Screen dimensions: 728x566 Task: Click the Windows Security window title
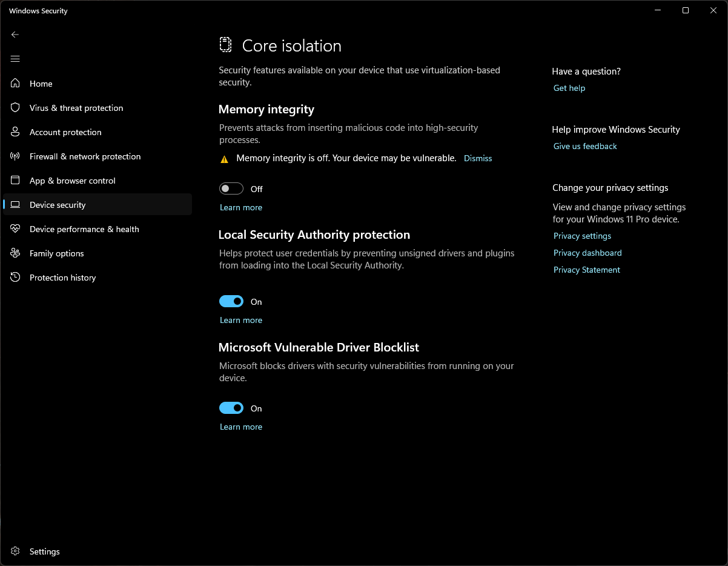(x=38, y=11)
